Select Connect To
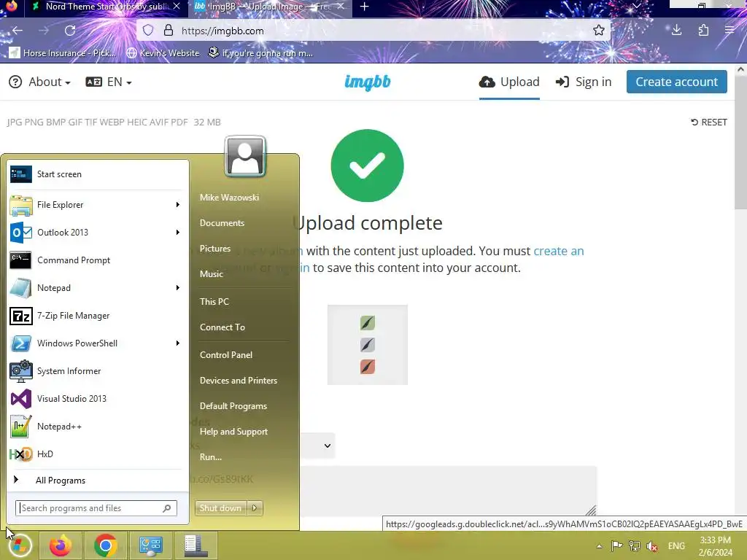This screenshot has height=560, width=747. [222, 327]
